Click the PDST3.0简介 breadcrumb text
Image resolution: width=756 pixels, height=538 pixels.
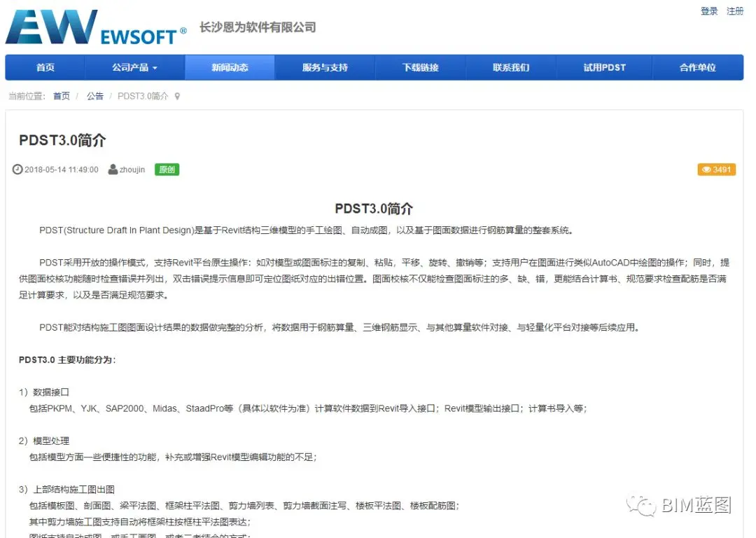pos(143,96)
